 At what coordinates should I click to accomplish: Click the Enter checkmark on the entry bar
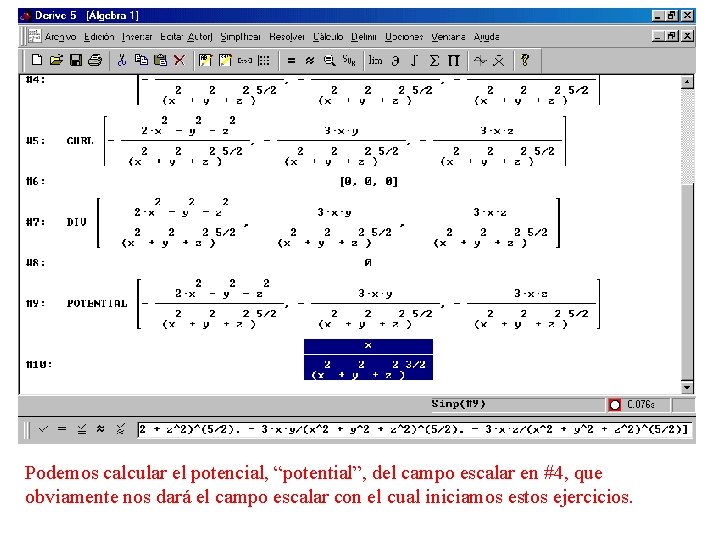(43, 429)
